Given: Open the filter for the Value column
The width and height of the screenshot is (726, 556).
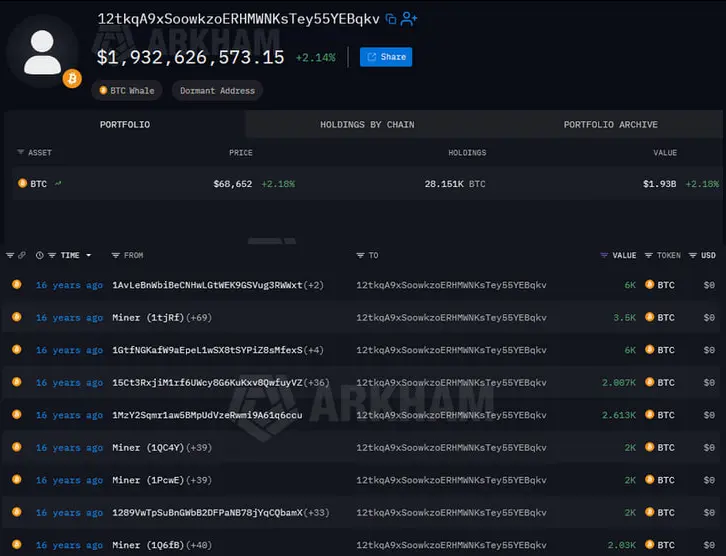Looking at the screenshot, I should click(x=604, y=255).
